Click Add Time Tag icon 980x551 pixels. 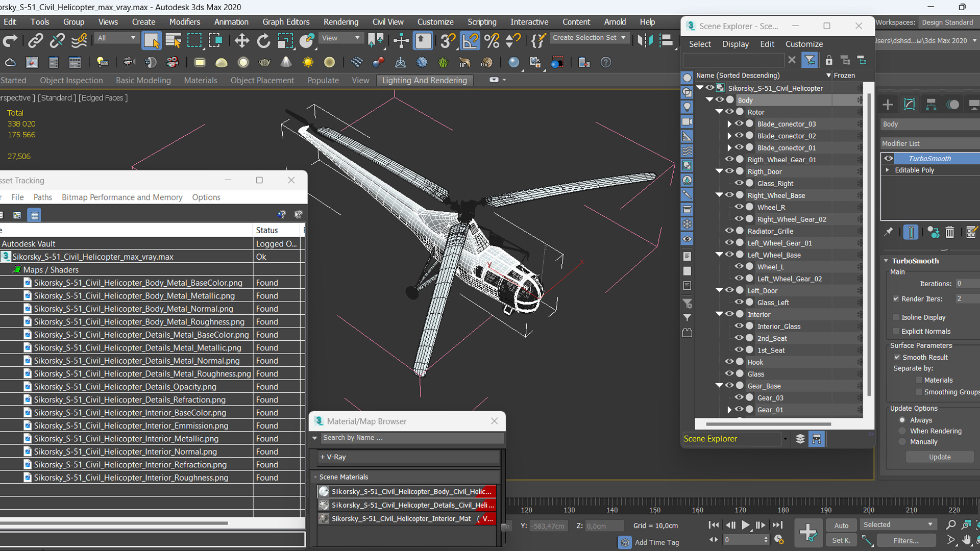pyautogui.click(x=624, y=542)
